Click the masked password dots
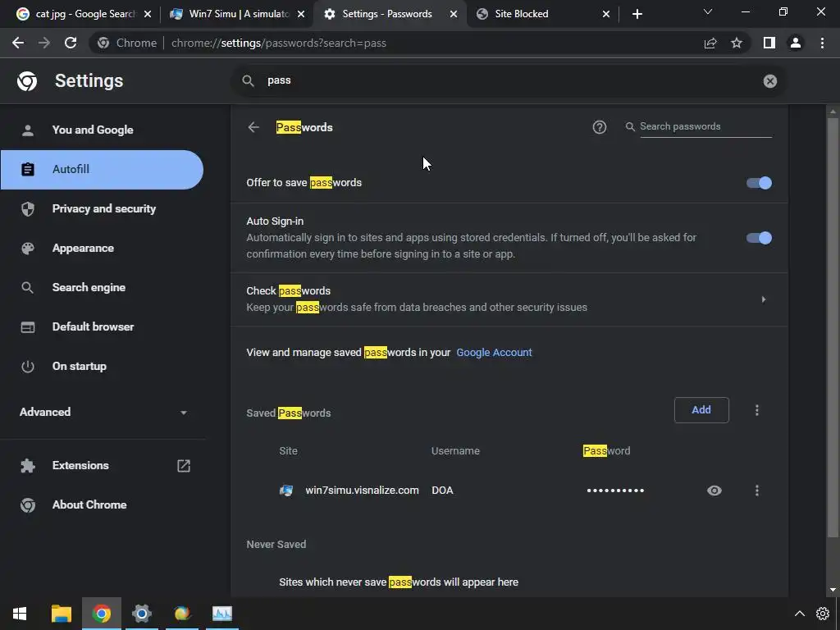 click(615, 491)
